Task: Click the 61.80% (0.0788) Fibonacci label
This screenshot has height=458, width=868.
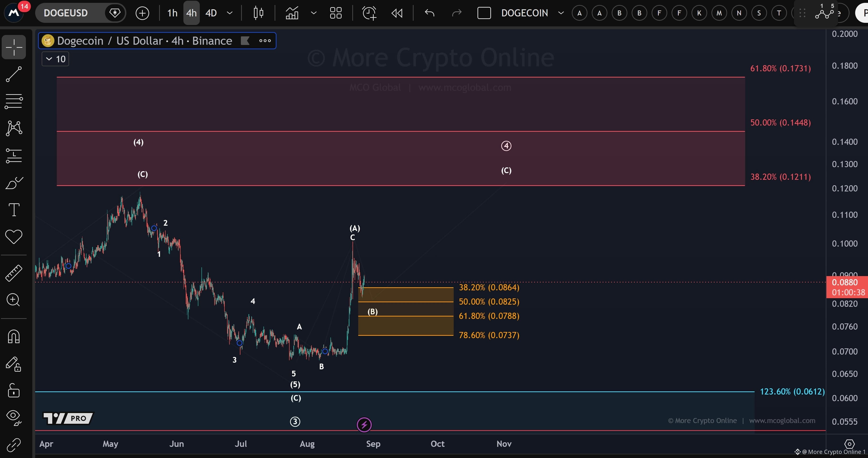Action: (x=489, y=316)
